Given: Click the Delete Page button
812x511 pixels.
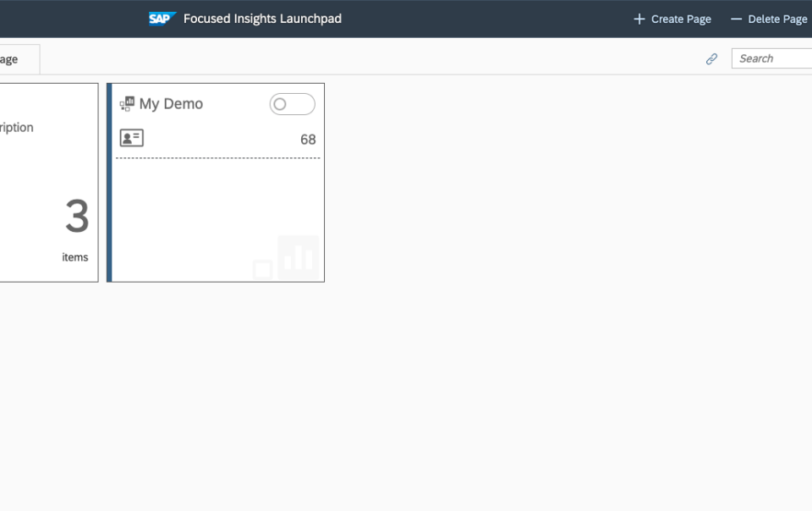Looking at the screenshot, I should (x=769, y=19).
